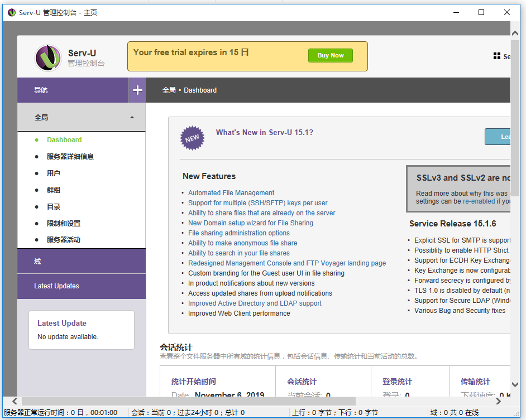526x420 pixels.
Task: Collapse the 全局 navigation section
Action: [x=132, y=117]
